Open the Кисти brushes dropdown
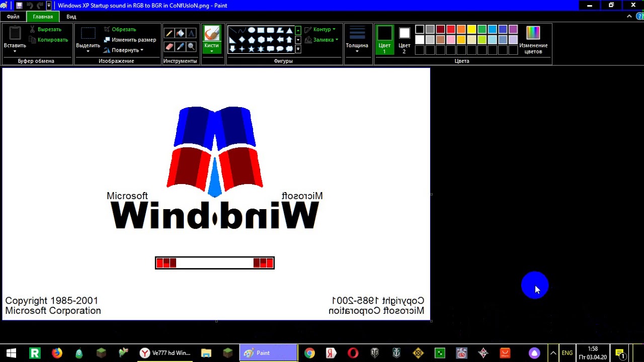644x362 pixels. [212, 50]
